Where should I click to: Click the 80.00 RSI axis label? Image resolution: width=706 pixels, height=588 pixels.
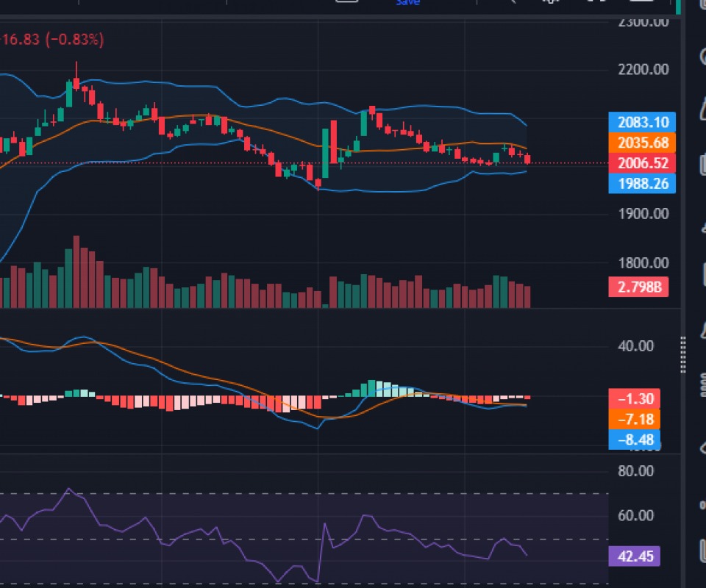[x=635, y=471]
